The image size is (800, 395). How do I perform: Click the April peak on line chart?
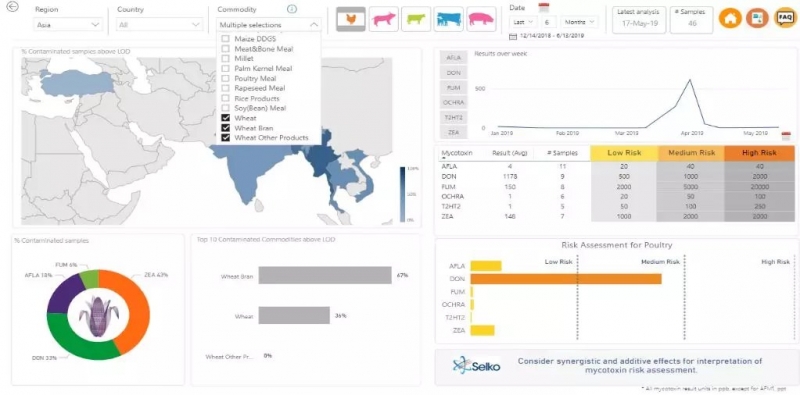coord(690,80)
